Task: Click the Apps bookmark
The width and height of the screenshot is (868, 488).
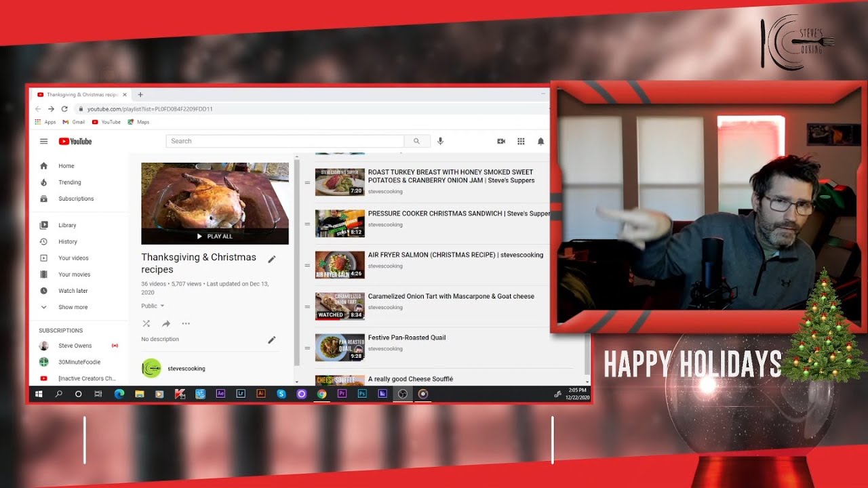Action: point(45,122)
